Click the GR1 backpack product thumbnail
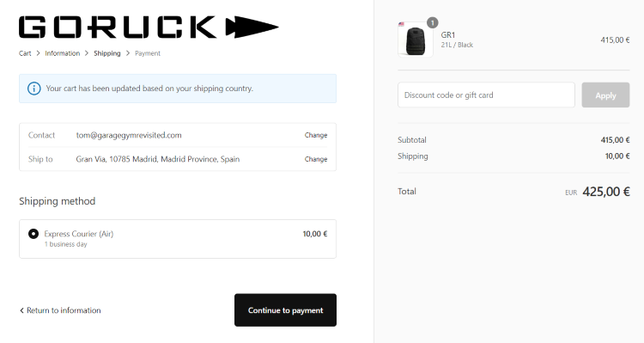644x343 pixels. [416, 40]
